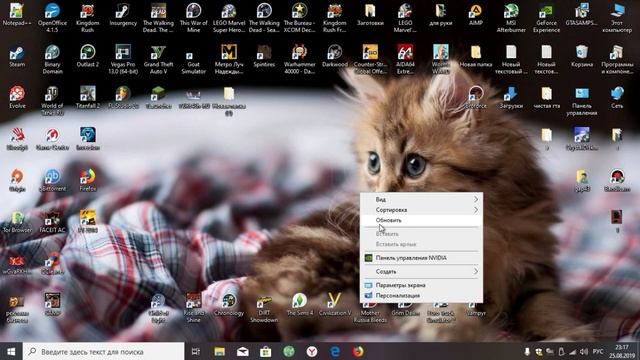
Task: Launch Yandex Browser from the taskbar
Action: [312, 351]
